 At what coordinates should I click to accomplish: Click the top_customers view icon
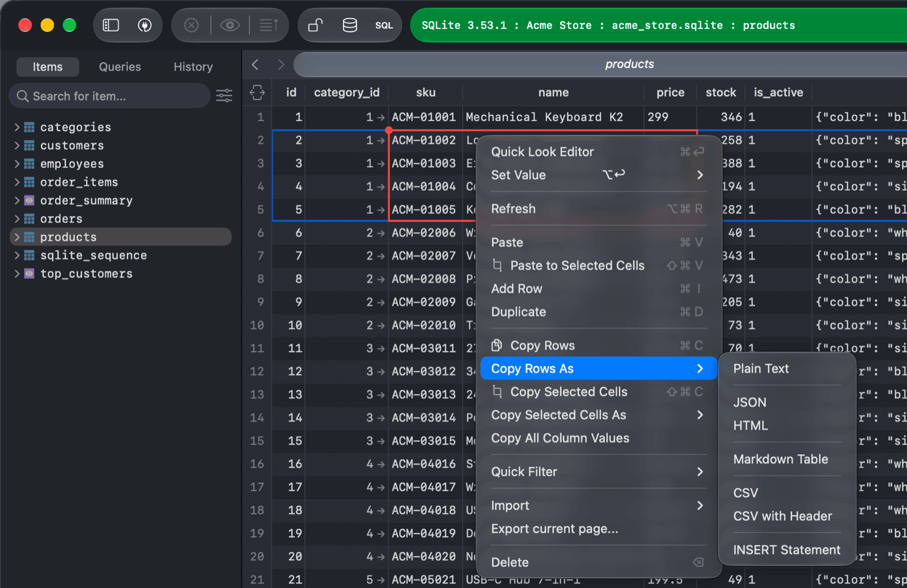(29, 274)
